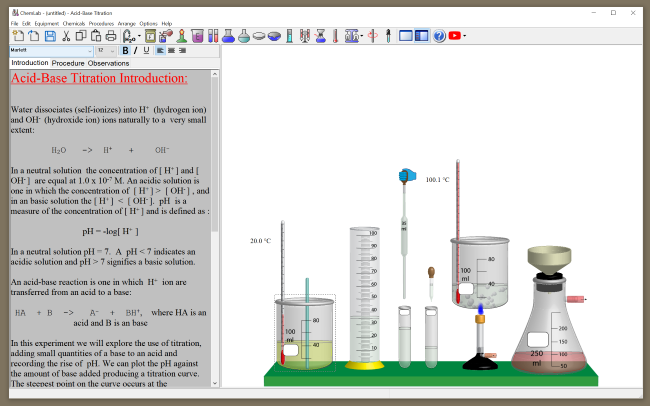Expand the dropdown arrow beside YouTube icon
Viewport: 650px width, 406px height.
pyautogui.click(x=465, y=36)
